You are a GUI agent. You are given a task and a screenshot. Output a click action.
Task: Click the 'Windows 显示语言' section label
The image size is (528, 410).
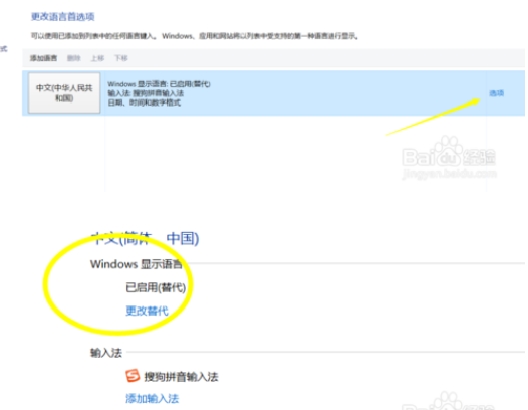click(136, 264)
